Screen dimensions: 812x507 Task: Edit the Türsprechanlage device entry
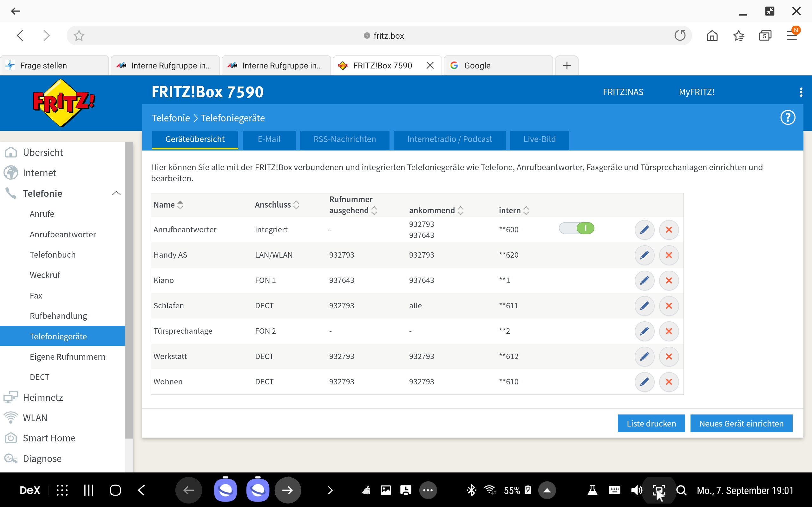click(x=644, y=331)
